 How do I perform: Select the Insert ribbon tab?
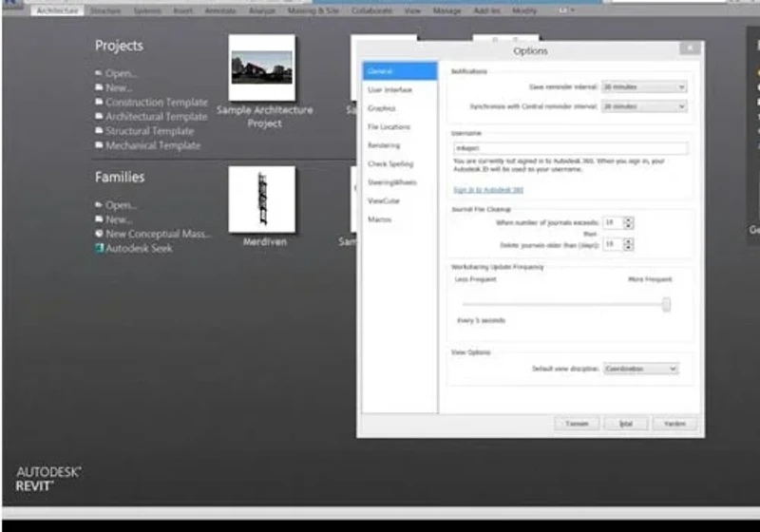(x=182, y=10)
